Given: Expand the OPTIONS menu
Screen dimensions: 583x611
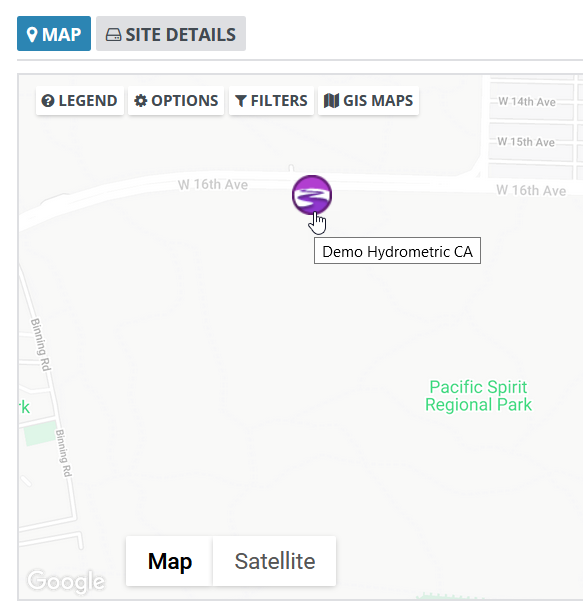Looking at the screenshot, I should (x=176, y=101).
